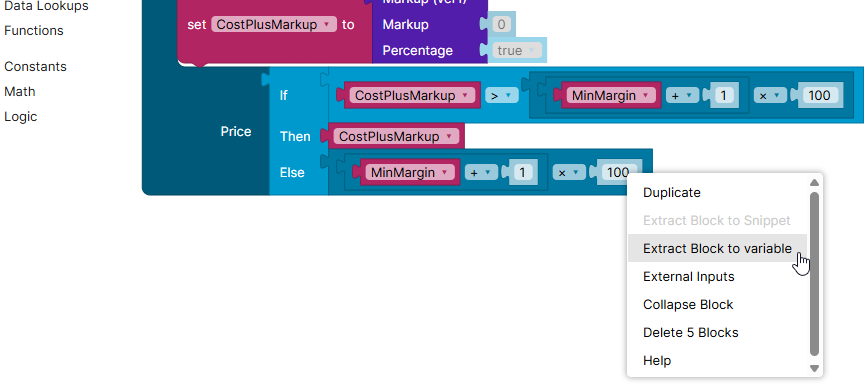Open the Functions block category
Viewport: 867px width, 386px height.
coord(34,30)
